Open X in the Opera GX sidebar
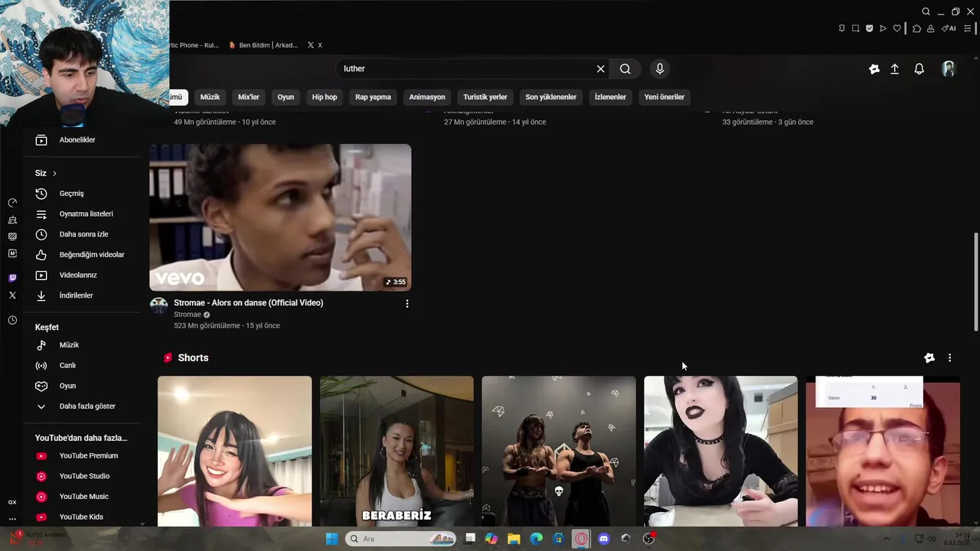The width and height of the screenshot is (980, 551). click(12, 295)
